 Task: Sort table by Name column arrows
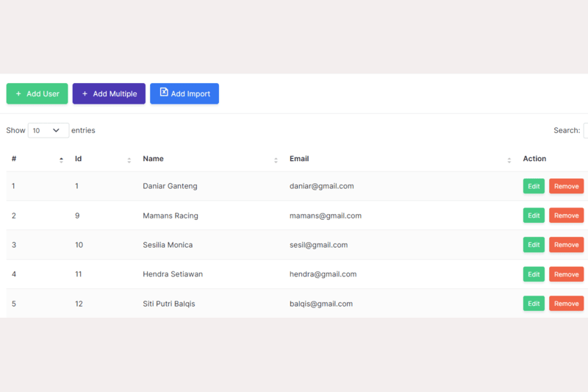tap(276, 160)
